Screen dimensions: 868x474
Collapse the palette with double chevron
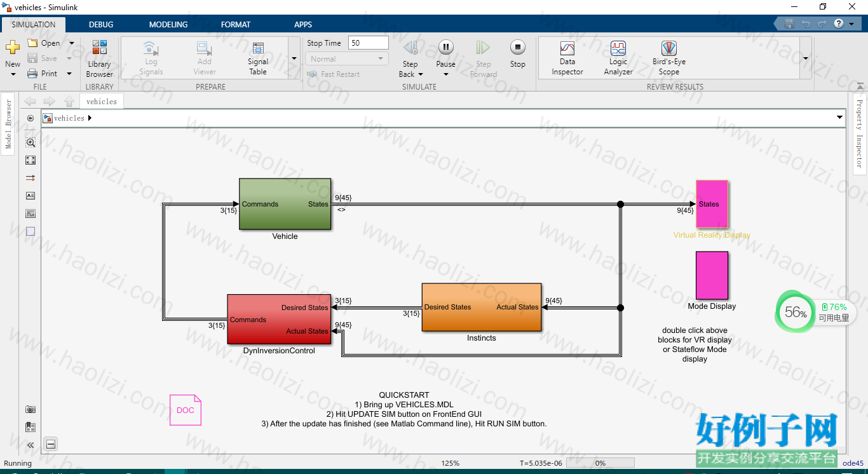tap(31, 445)
